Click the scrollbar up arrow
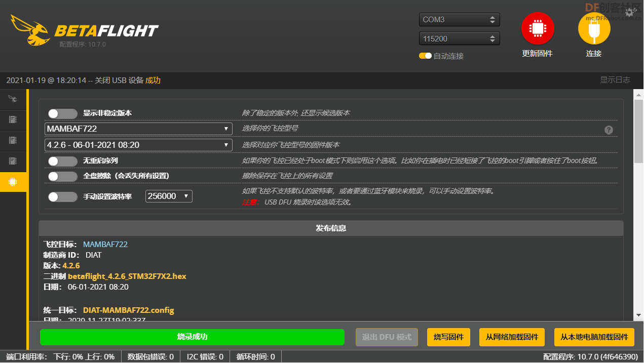This screenshot has width=644, height=363. 639,94
